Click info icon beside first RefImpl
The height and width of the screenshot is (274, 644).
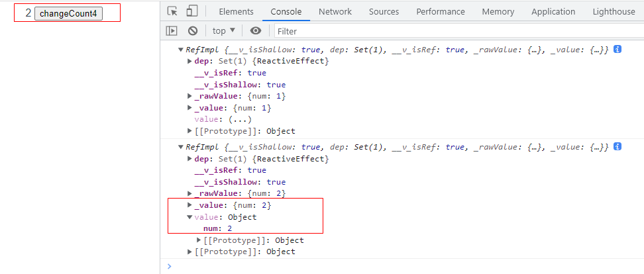pyautogui.click(x=617, y=50)
